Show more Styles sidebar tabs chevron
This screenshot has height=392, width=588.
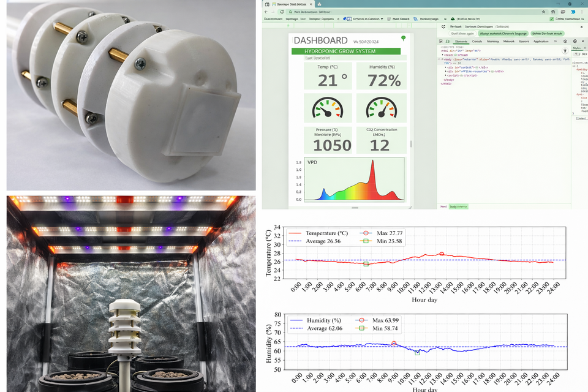pyautogui.click(x=585, y=48)
